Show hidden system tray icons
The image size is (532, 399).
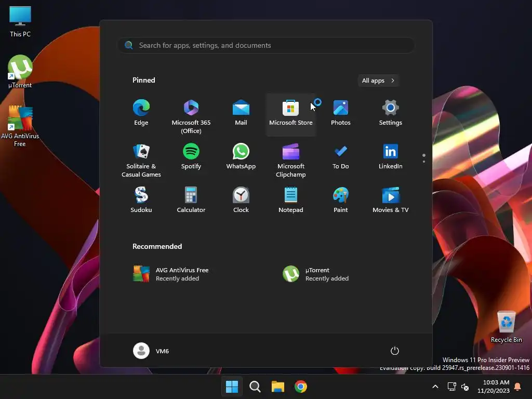(x=435, y=387)
